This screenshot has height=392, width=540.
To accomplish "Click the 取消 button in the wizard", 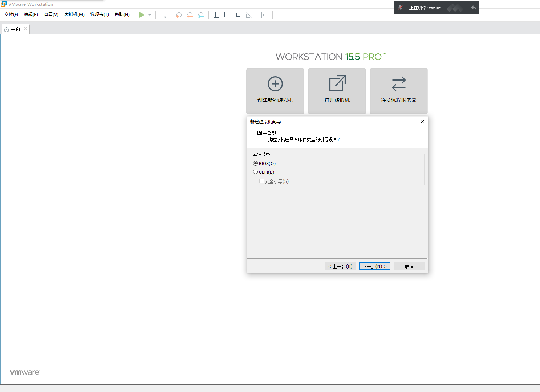I will click(409, 266).
